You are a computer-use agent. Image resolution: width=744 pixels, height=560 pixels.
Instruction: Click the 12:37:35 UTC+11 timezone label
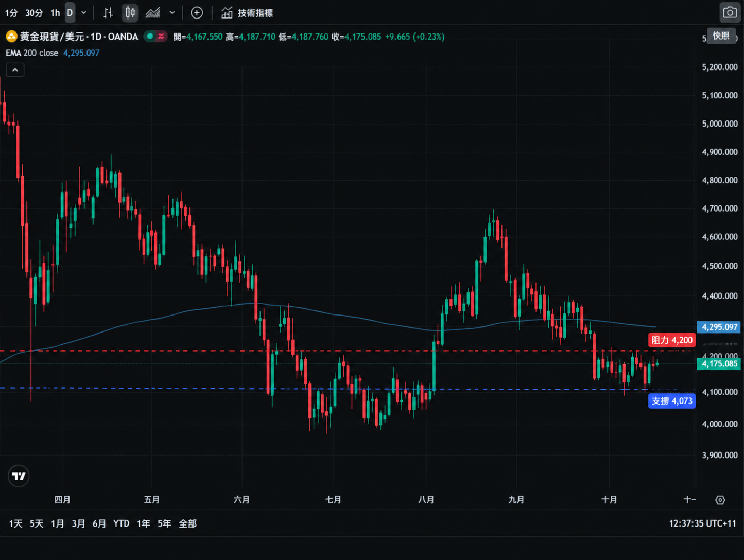click(702, 523)
